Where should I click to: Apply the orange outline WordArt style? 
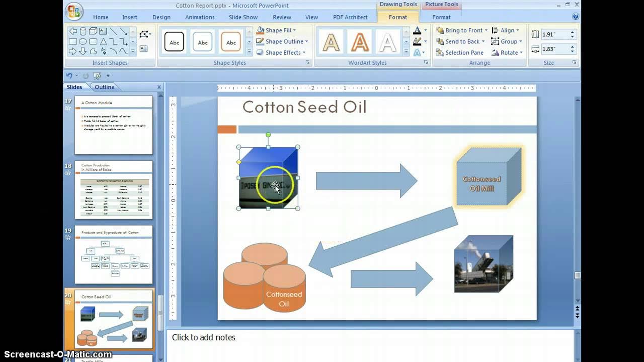[360, 42]
